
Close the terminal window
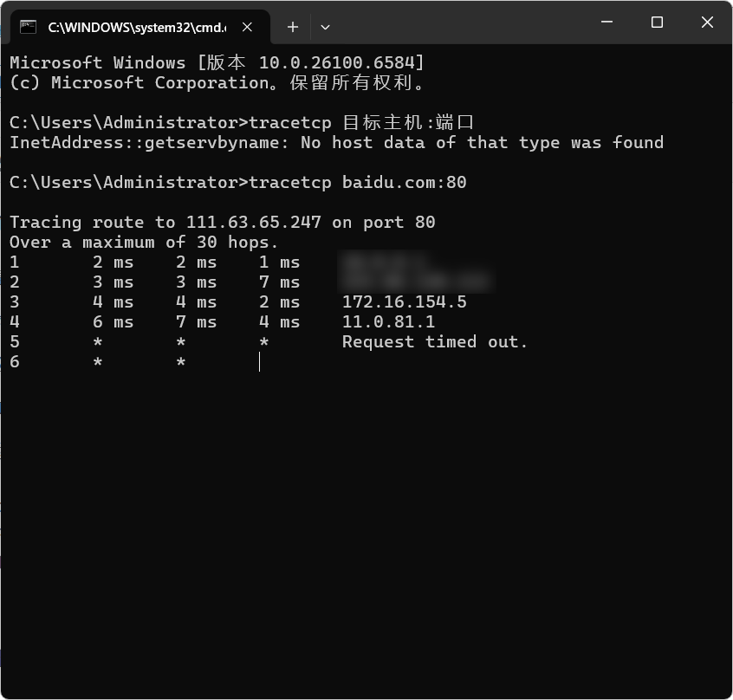707,23
